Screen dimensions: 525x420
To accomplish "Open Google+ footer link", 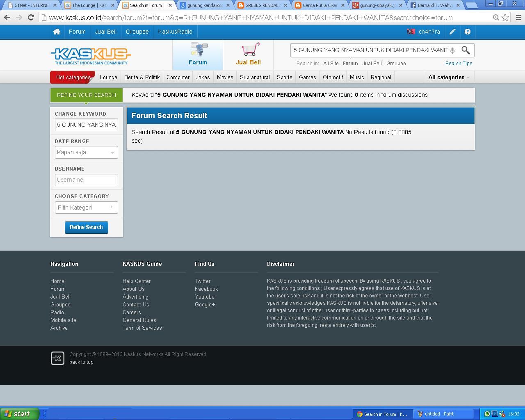I will click(x=205, y=304).
